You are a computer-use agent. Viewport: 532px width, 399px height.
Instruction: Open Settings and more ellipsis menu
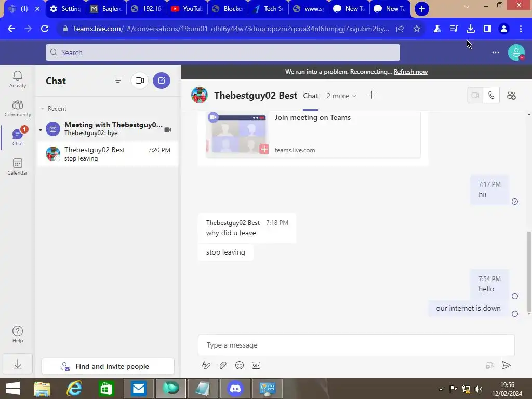(495, 52)
